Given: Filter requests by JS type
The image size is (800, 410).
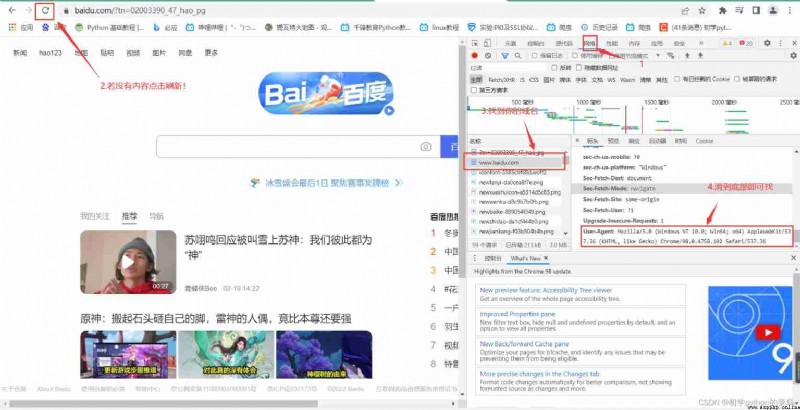Looking at the screenshot, I should pos(522,80).
